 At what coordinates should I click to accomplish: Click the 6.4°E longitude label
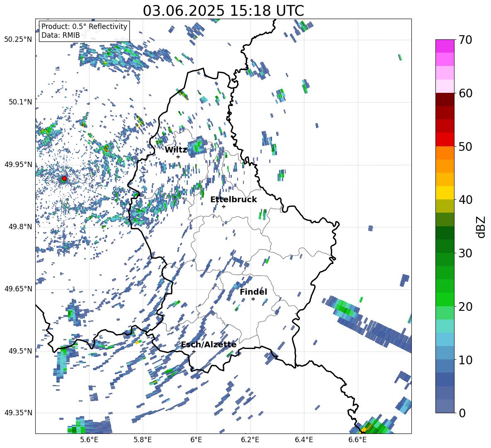click(x=304, y=440)
